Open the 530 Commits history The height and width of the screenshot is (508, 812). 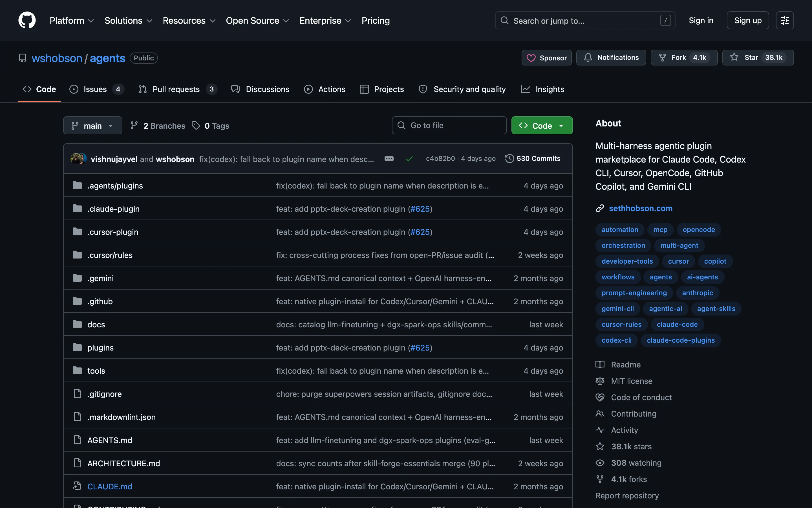(x=533, y=159)
